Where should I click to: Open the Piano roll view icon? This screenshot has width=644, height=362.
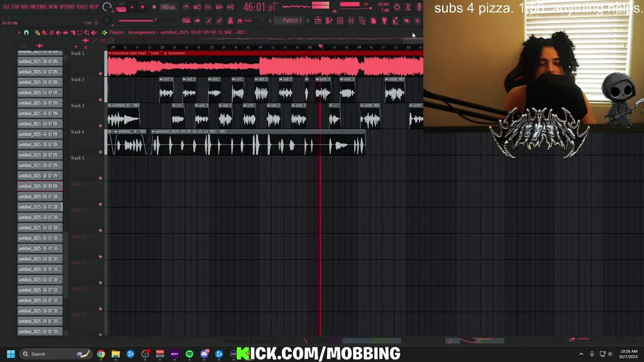(329, 21)
